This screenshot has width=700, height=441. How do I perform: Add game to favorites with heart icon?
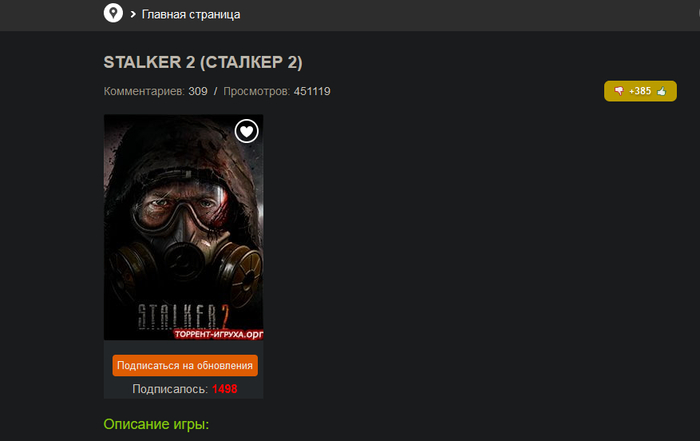pyautogui.click(x=246, y=131)
